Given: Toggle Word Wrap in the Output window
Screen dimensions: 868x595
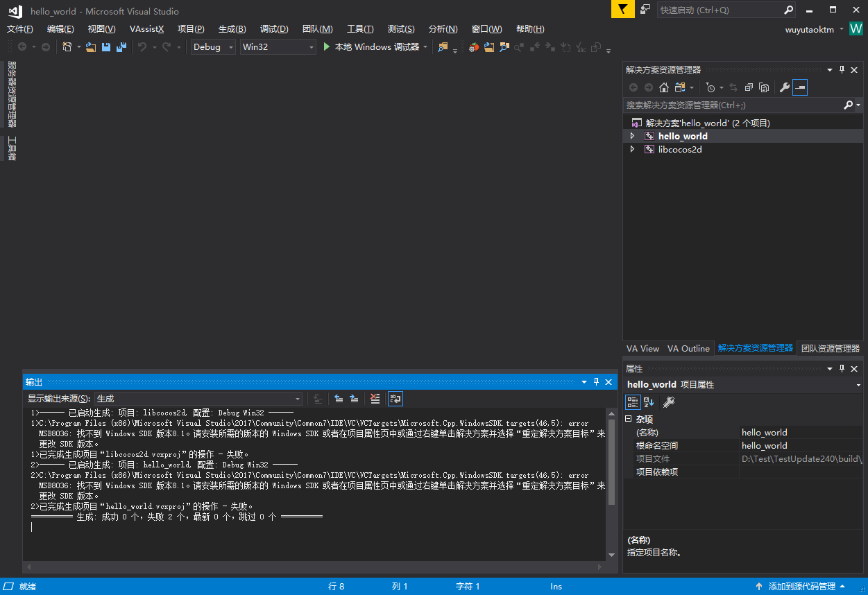Looking at the screenshot, I should pos(395,399).
